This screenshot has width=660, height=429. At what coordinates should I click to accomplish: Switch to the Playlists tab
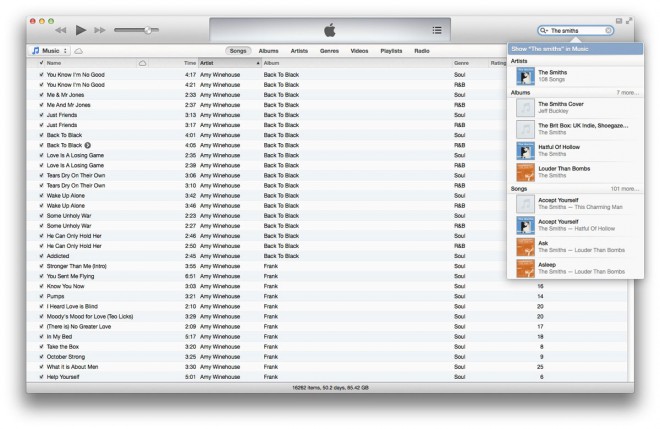(391, 50)
